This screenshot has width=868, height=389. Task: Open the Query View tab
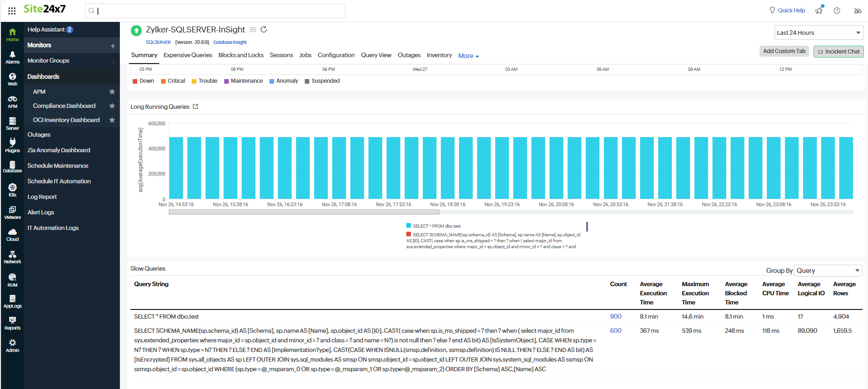(376, 55)
